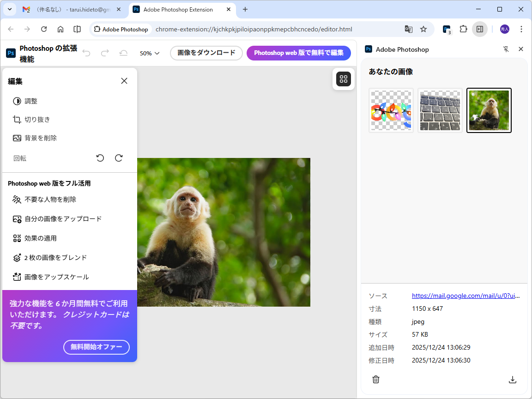This screenshot has height=399, width=532.
Task: Toggle the bookmark star in the address bar
Action: pyautogui.click(x=423, y=29)
